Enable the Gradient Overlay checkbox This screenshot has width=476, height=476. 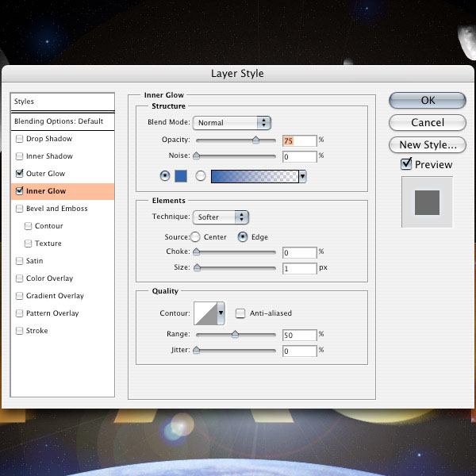19,296
